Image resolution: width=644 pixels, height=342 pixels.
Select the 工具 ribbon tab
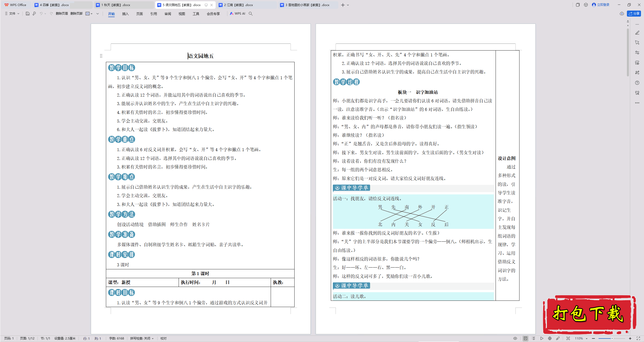click(196, 14)
